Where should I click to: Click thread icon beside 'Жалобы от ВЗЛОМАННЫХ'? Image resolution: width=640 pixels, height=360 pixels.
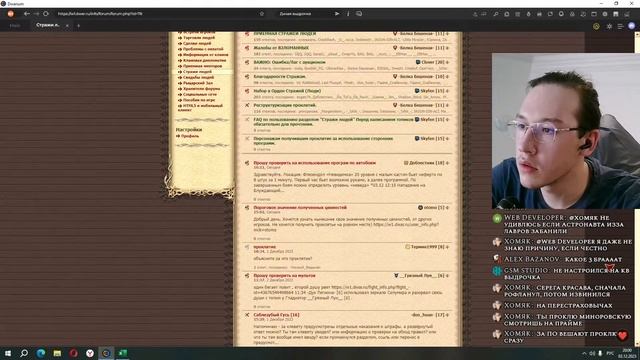(x=247, y=48)
